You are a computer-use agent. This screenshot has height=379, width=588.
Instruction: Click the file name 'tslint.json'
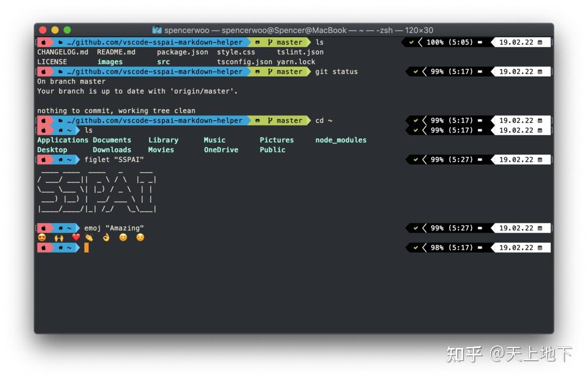pos(300,52)
